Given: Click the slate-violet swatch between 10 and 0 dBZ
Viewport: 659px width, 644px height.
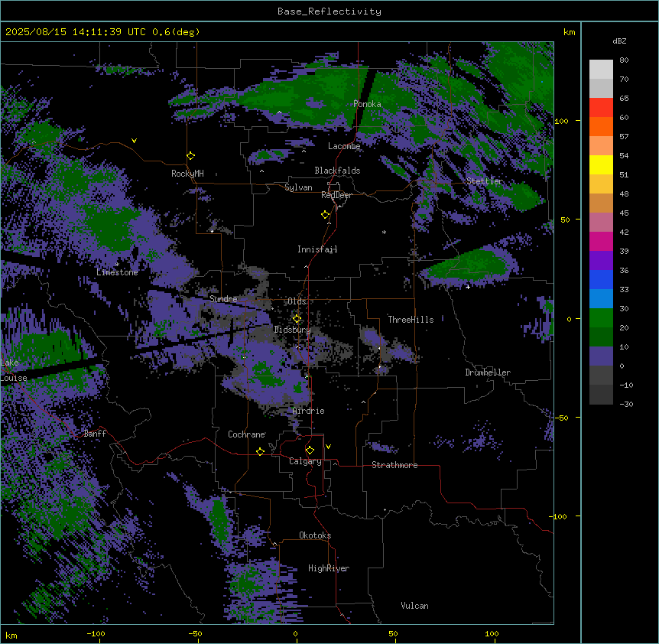Looking at the screenshot, I should pos(601,356).
